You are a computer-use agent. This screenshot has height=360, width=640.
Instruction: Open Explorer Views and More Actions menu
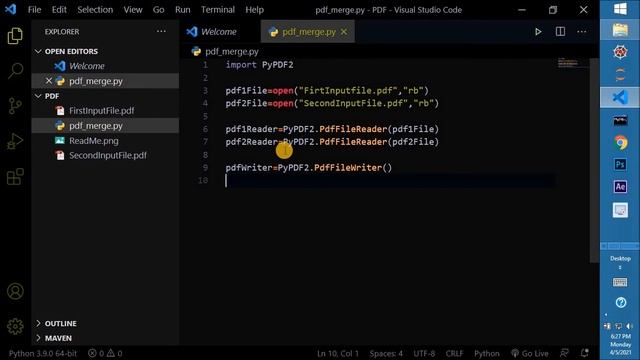tap(161, 31)
